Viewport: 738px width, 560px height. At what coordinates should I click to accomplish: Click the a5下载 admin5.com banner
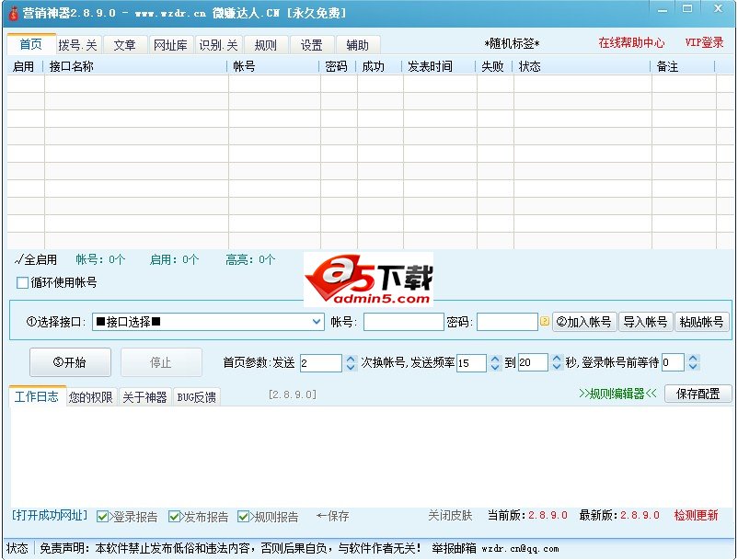click(x=368, y=280)
